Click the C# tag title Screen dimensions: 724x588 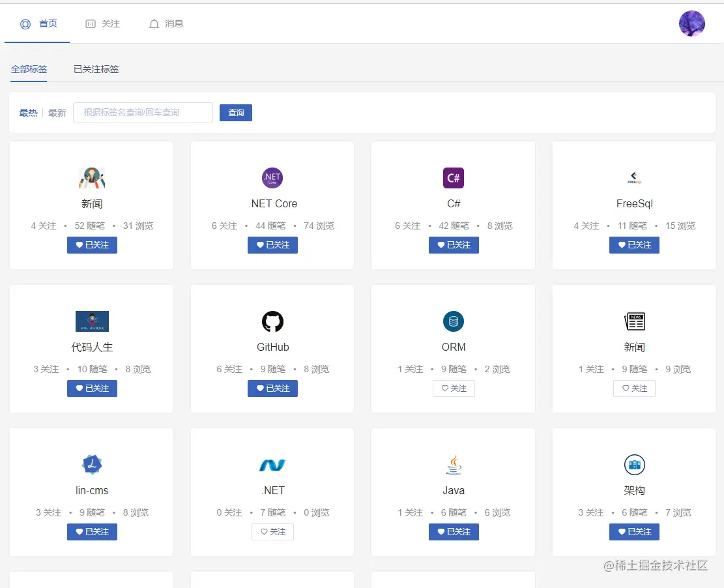454,203
